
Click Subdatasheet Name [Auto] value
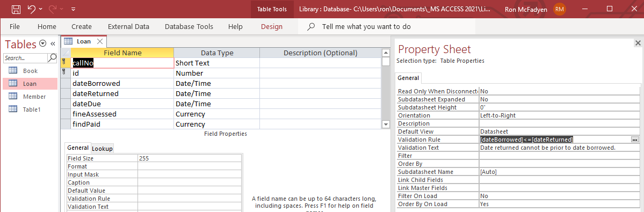pos(559,172)
